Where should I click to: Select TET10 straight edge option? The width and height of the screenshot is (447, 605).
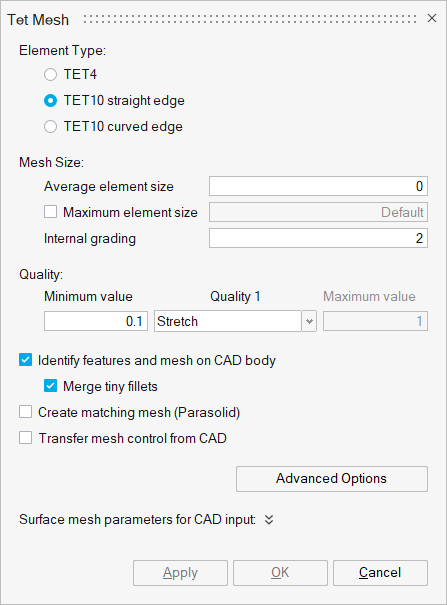(51, 101)
